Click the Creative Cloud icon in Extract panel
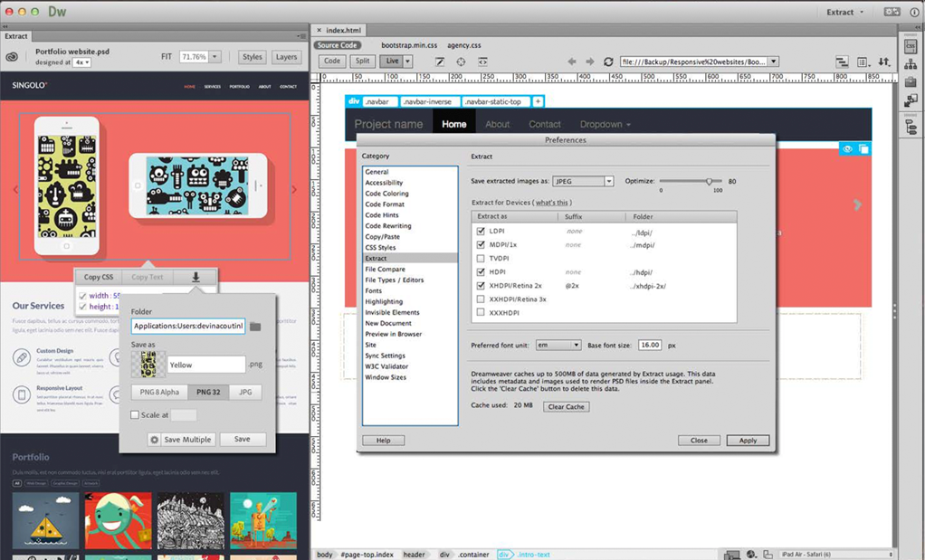925x560 pixels. coord(12,57)
